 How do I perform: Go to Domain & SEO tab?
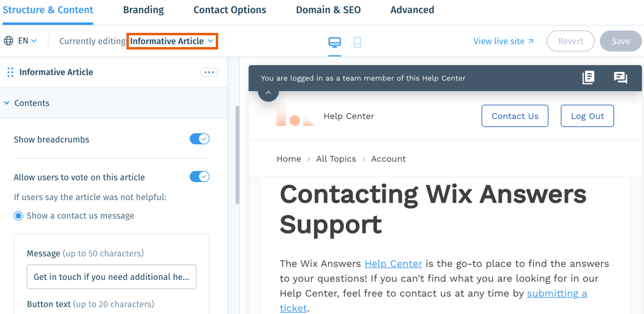pyautogui.click(x=328, y=10)
